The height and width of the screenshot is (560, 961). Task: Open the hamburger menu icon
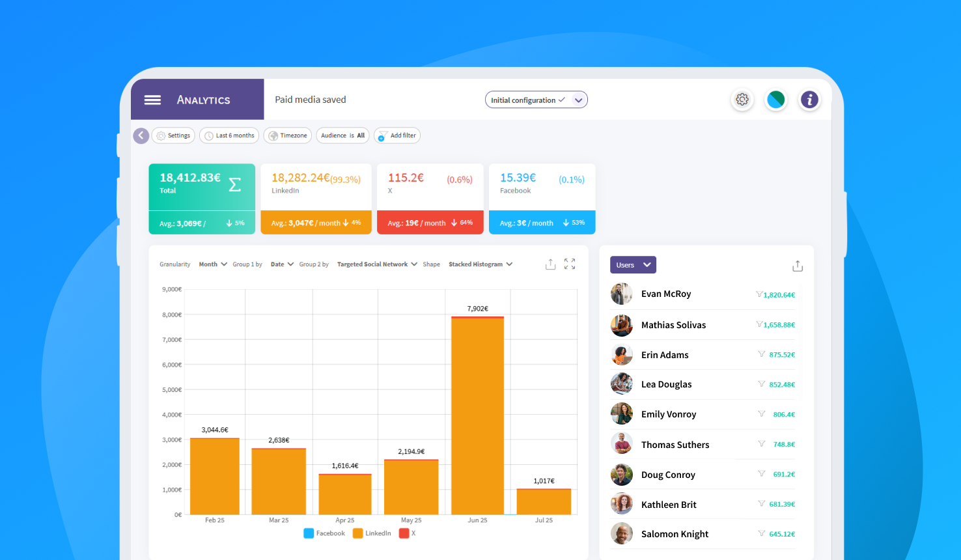pos(152,100)
